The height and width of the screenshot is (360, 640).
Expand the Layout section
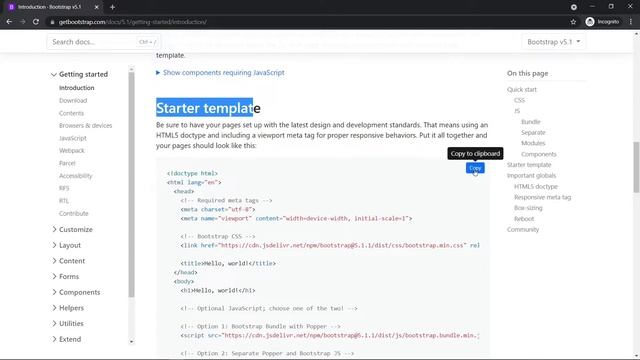tap(66, 245)
